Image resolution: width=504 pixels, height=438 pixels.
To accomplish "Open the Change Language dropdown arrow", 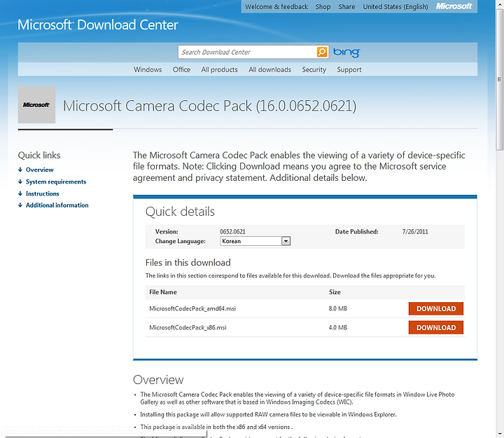I will coord(286,241).
